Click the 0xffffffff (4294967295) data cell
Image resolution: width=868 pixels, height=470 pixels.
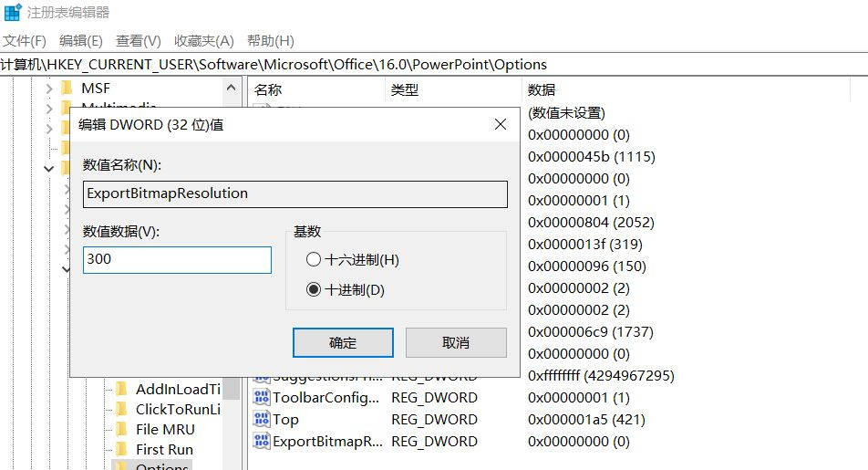[x=601, y=376]
